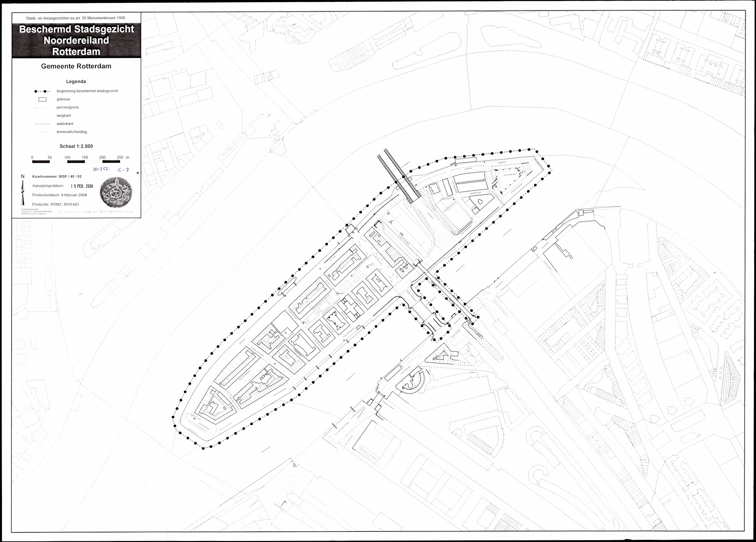Click the 'Legenda' heading

point(76,81)
